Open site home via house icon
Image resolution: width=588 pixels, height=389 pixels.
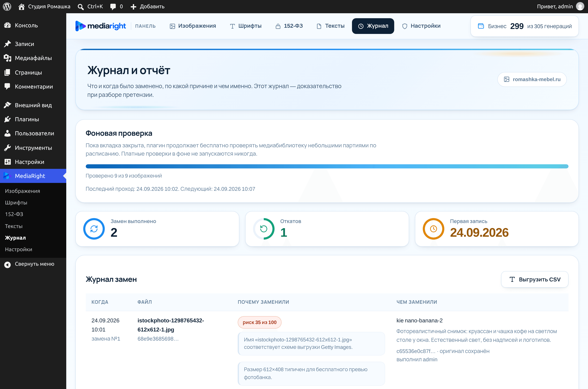22,6
